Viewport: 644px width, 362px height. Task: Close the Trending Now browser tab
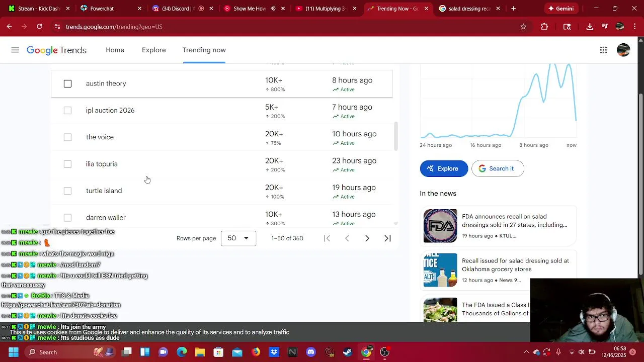pyautogui.click(x=427, y=9)
